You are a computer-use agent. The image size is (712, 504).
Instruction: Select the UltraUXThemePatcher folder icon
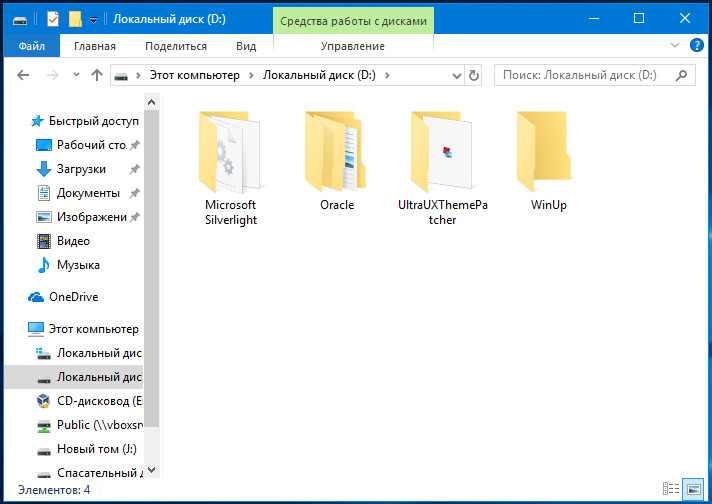click(x=442, y=152)
